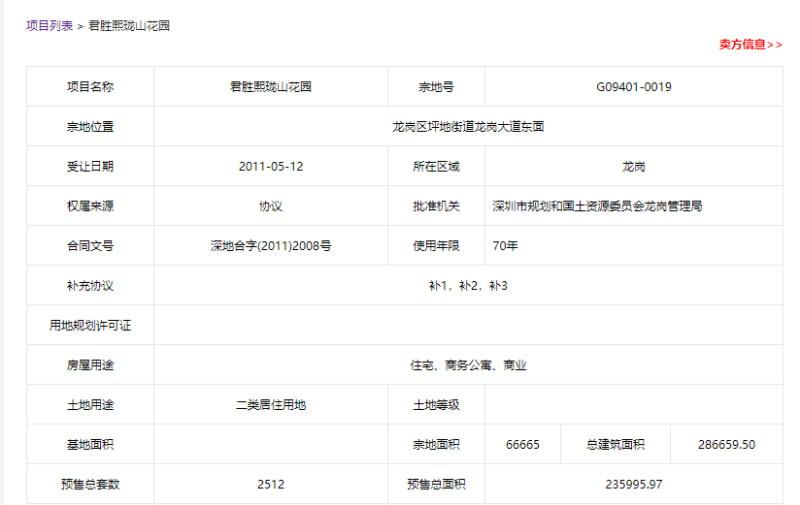Click project name cell 君胜熙珑山花园
Image resolution: width=800 pixels, height=505 pixels.
(270, 87)
